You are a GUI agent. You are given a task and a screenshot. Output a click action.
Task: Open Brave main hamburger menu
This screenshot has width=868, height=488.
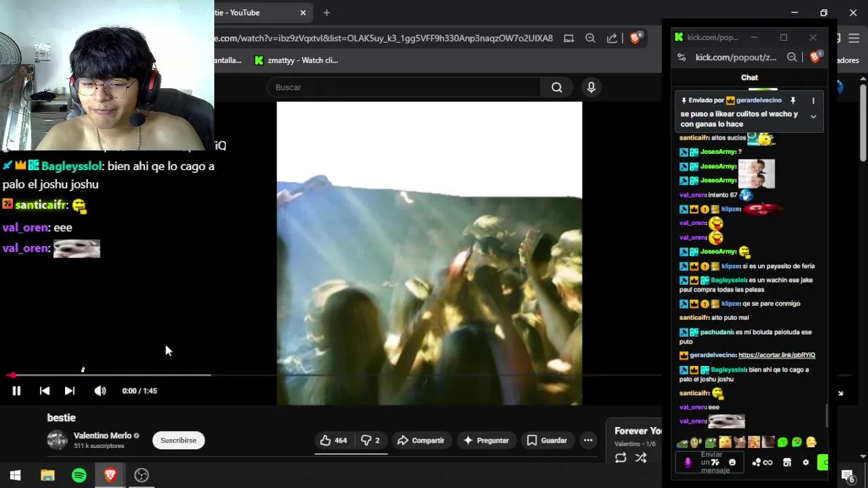coord(854,39)
